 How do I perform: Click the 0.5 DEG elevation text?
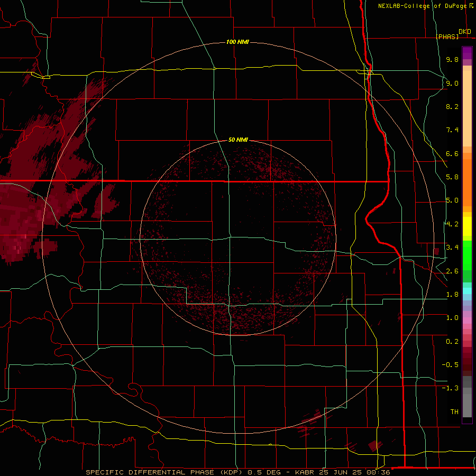pos(265,472)
